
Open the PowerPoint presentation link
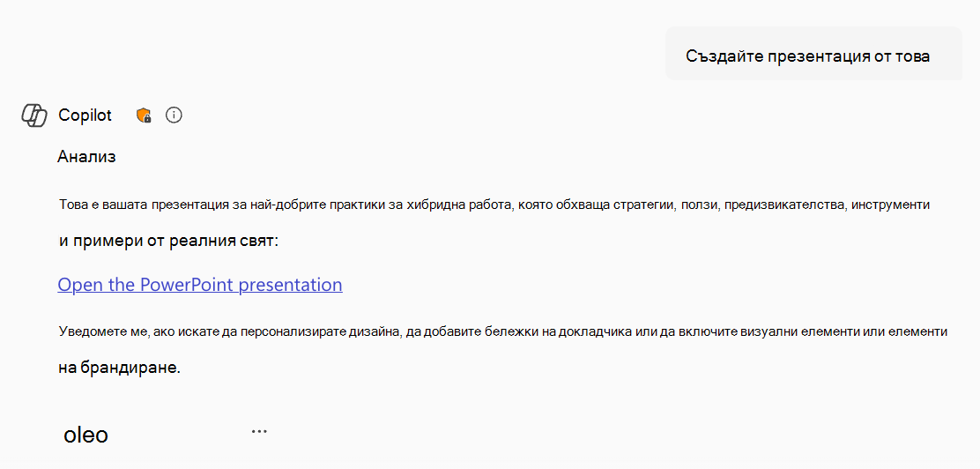pos(200,285)
